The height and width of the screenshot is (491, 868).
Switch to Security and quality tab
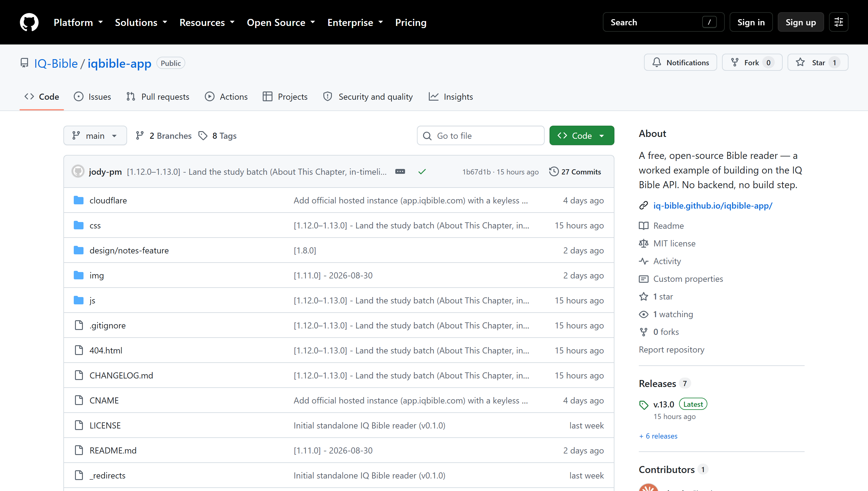tap(368, 97)
